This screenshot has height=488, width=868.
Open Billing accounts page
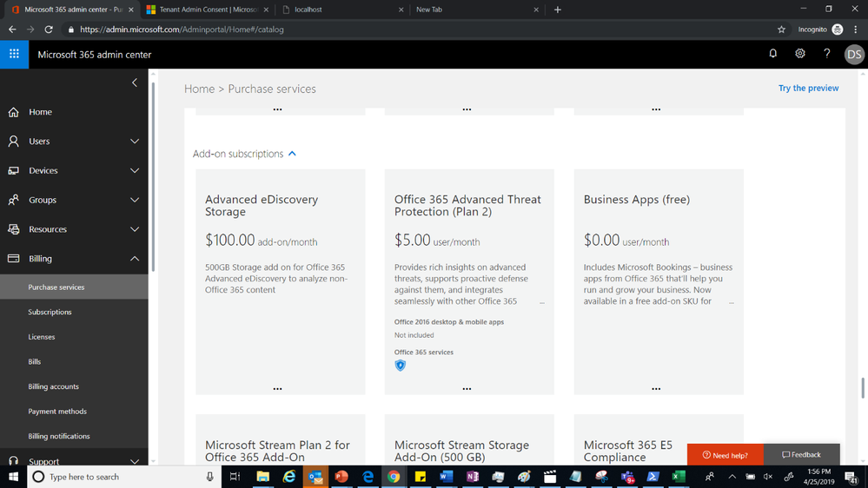tap(53, 386)
